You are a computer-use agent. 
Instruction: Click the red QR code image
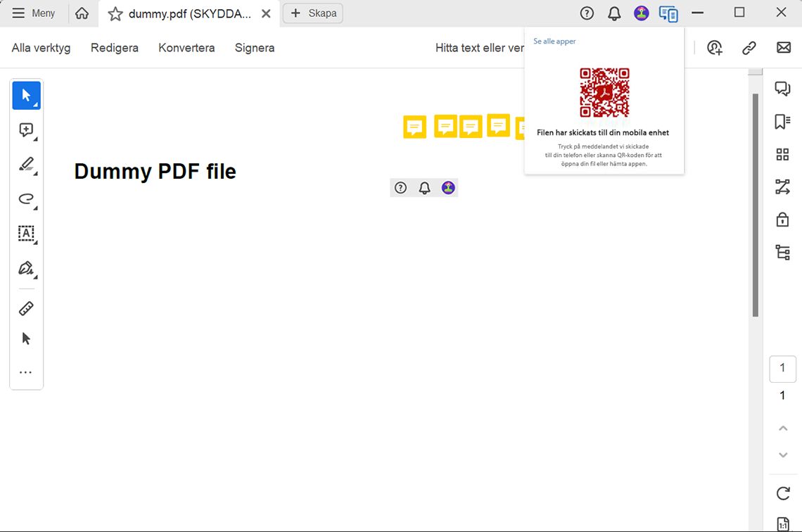[604, 93]
